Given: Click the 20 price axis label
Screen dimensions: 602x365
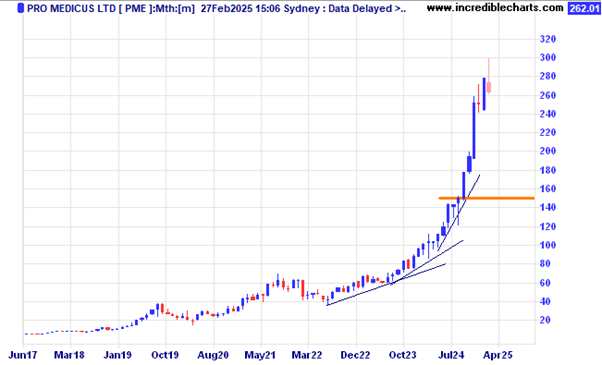Looking at the screenshot, I should click(x=545, y=320).
